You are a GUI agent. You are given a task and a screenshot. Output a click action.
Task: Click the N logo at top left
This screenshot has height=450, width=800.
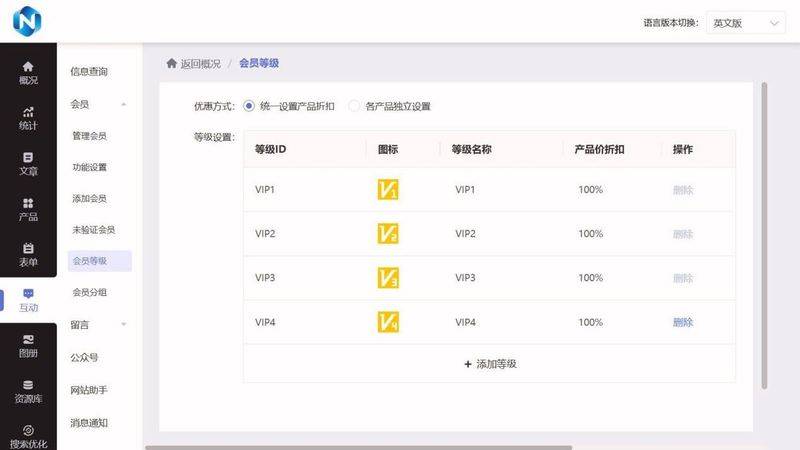coord(27,21)
